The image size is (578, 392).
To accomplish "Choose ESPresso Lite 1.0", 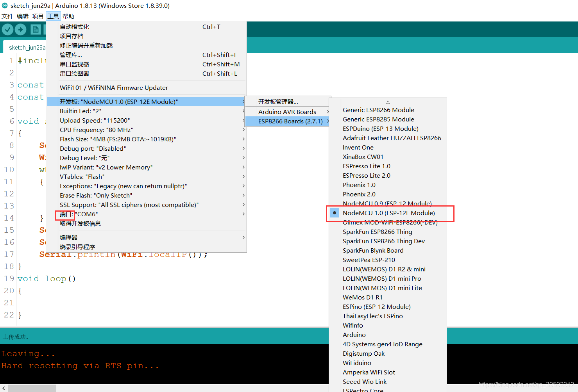I will 388,166.
